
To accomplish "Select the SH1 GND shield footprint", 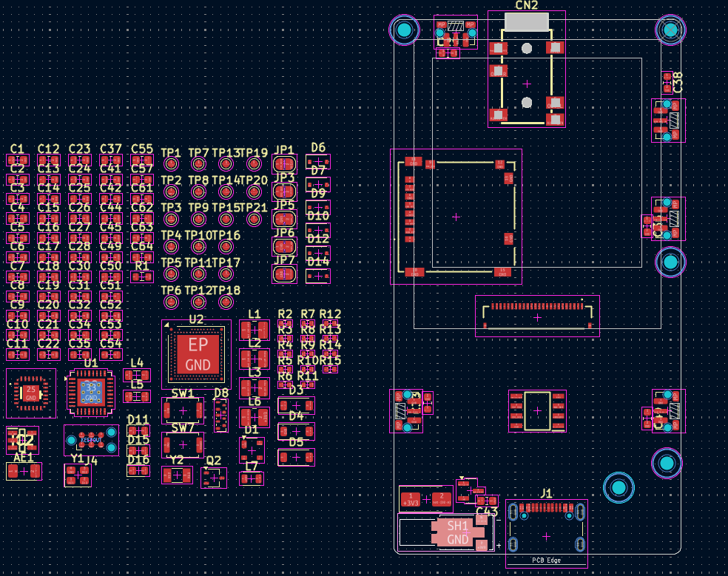I will [457, 532].
